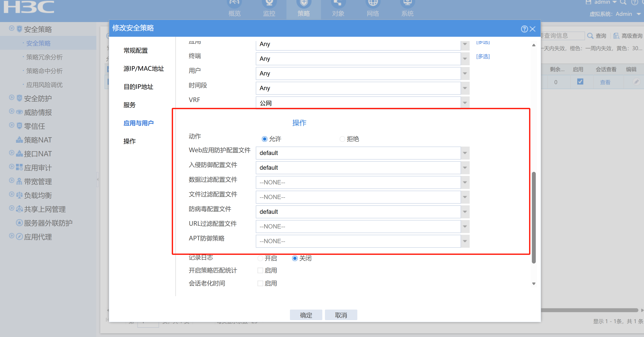The image size is (644, 337).
Task: Click the pencil edit icon in policy row
Action: coord(636,82)
